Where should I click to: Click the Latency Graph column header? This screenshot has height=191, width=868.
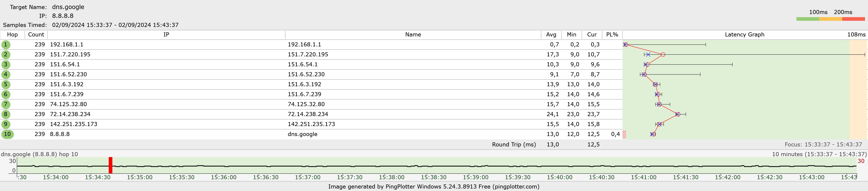point(744,34)
